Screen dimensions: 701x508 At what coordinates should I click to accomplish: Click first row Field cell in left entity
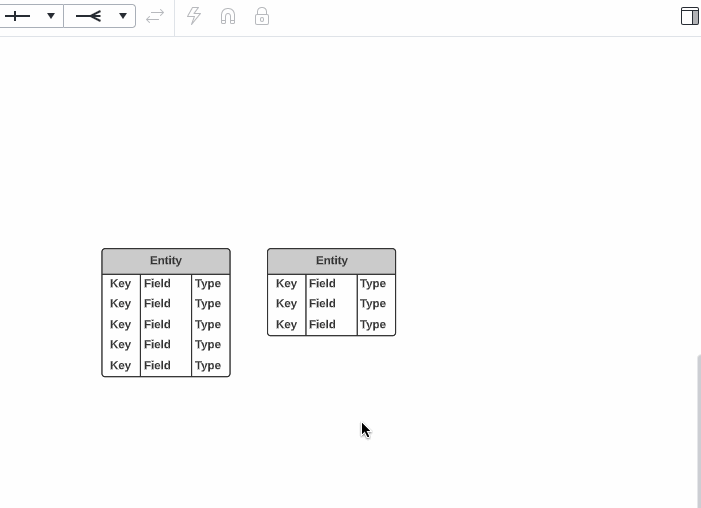[158, 284]
